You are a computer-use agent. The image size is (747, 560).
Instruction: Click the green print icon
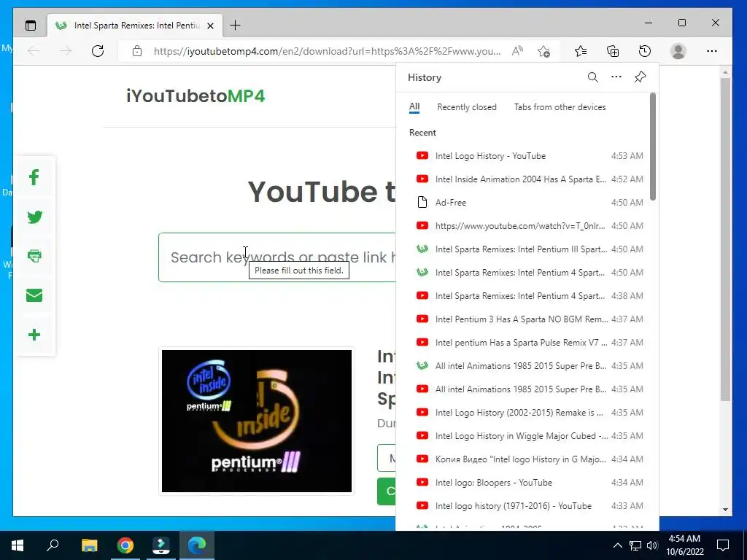34,256
